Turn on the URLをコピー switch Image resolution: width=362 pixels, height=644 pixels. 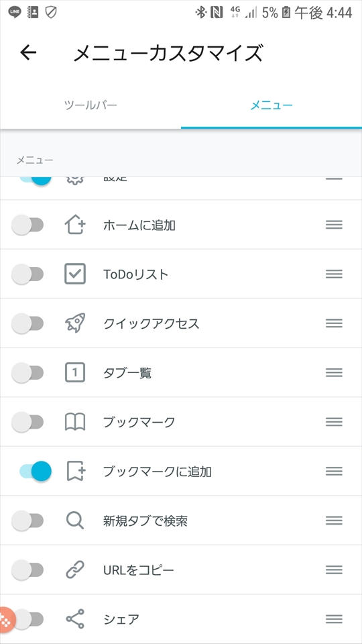(x=27, y=570)
